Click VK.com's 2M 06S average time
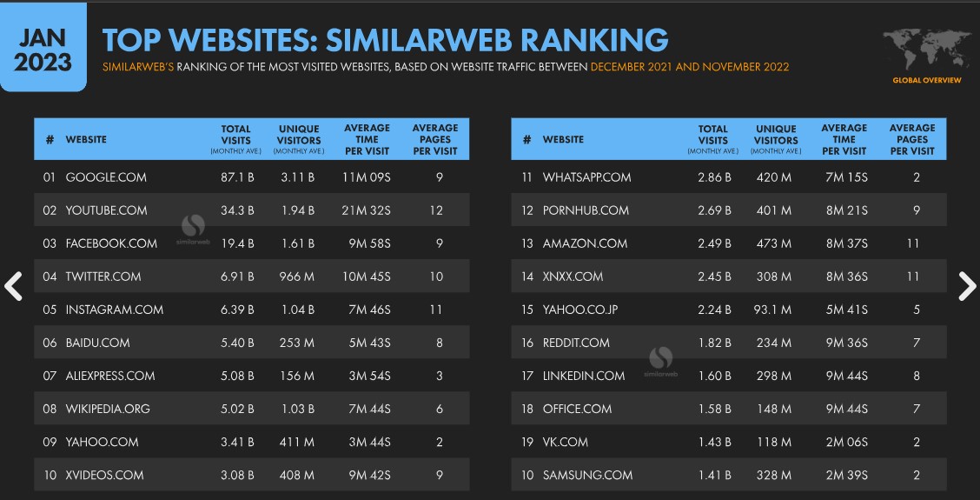The width and height of the screenshot is (980, 500). (x=847, y=443)
